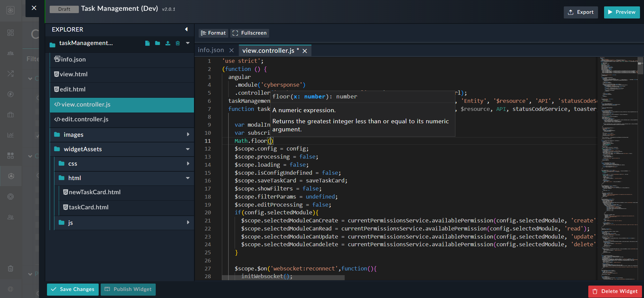Expand the images folder
This screenshot has height=298, width=644.
click(188, 134)
